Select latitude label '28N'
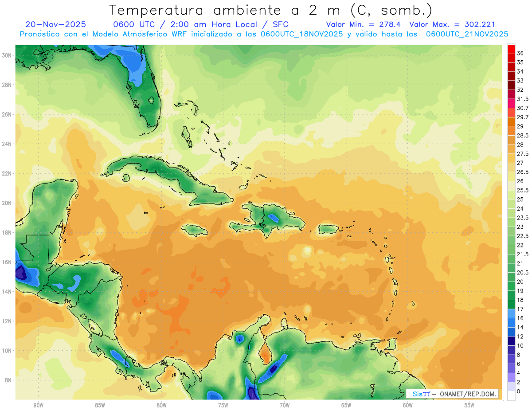This screenshot has height=411, width=532. 7,85
